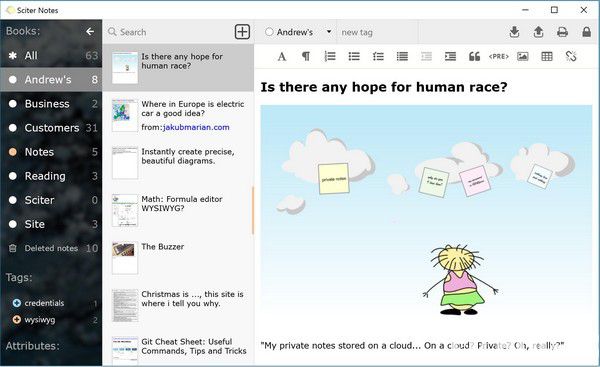Click the credentials tag plus icon
The image size is (600, 367).
pyautogui.click(x=16, y=303)
